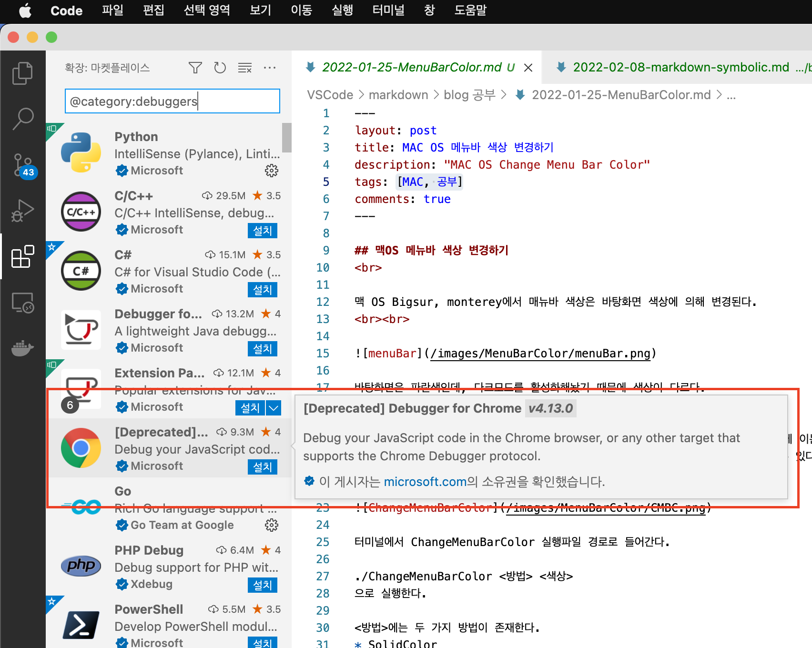
Task: Open the Run and Debug view
Action: 22,211
